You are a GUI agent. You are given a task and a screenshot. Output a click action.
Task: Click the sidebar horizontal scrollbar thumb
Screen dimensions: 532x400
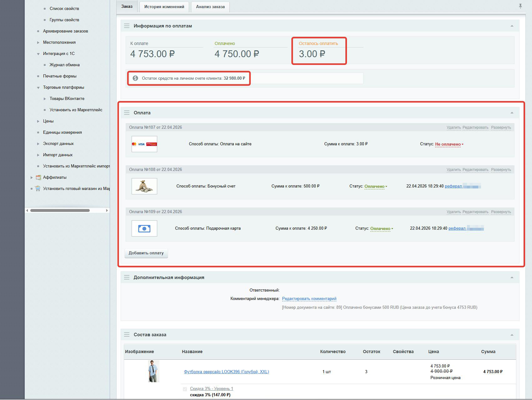[x=60, y=210]
